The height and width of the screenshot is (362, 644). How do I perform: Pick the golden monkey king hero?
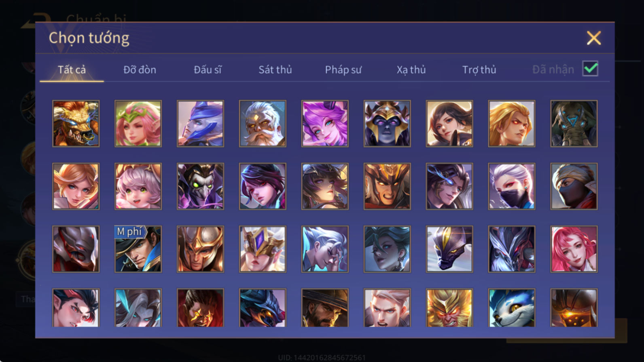[449, 308]
